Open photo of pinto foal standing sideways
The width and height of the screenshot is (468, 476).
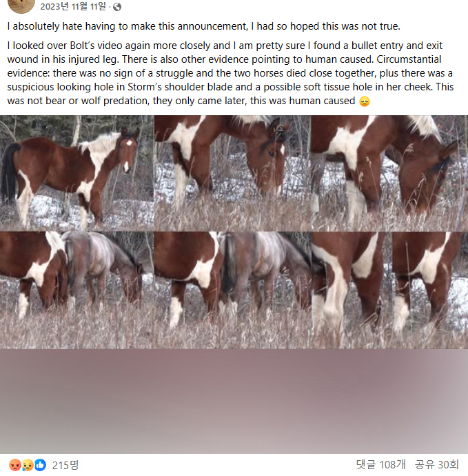(x=77, y=173)
